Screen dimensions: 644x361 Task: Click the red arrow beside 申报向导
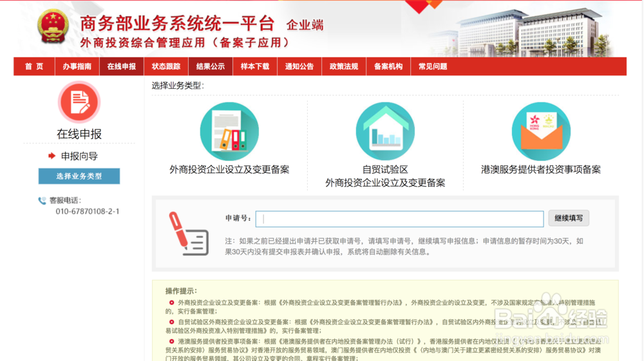pyautogui.click(x=52, y=156)
